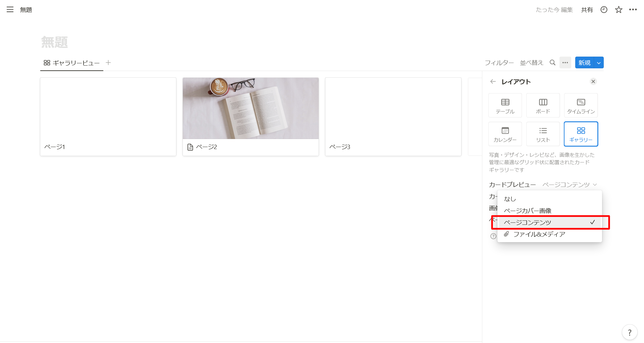Choose the カレンダー layout
The width and height of the screenshot is (644, 343).
coord(505,134)
